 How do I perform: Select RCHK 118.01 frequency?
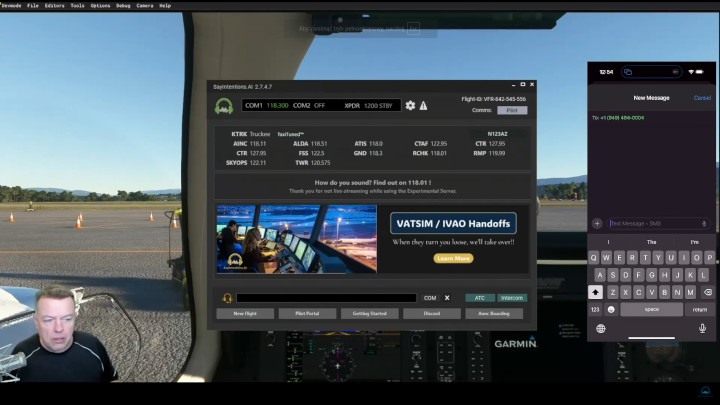[430, 153]
